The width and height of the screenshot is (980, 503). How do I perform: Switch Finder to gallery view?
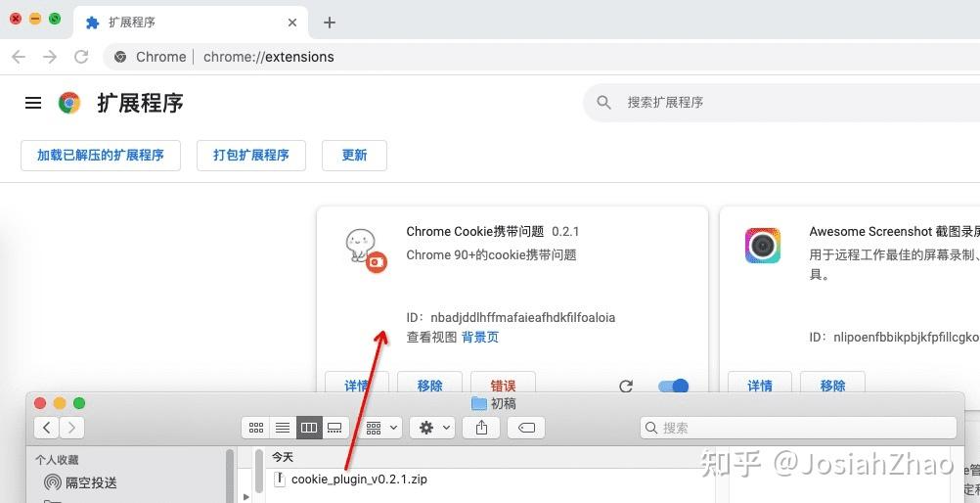tap(335, 428)
